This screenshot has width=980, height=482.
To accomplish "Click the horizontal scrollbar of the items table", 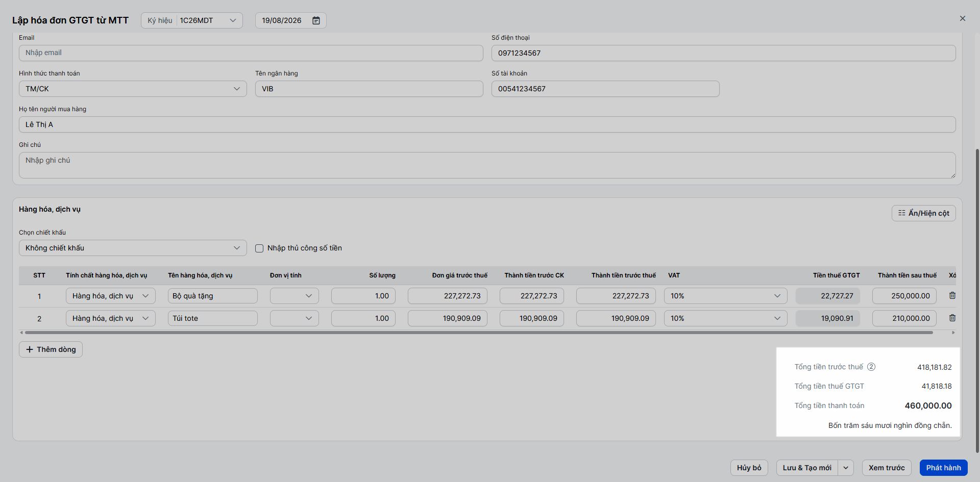I will [479, 333].
